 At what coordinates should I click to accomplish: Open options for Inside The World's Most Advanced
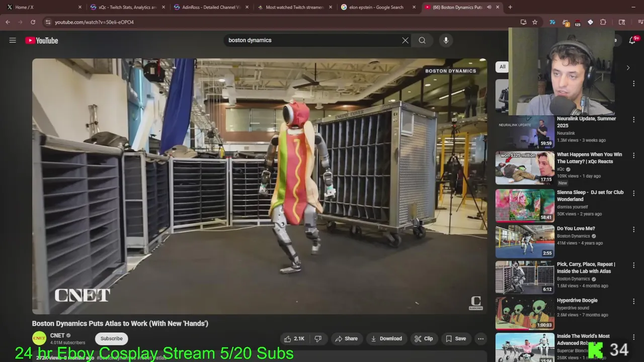(x=634, y=337)
